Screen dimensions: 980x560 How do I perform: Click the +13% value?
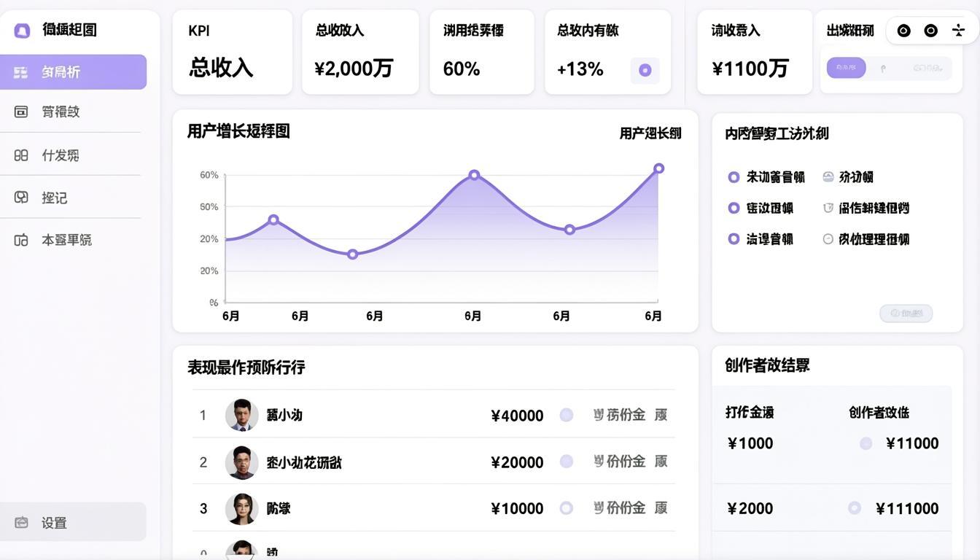580,69
